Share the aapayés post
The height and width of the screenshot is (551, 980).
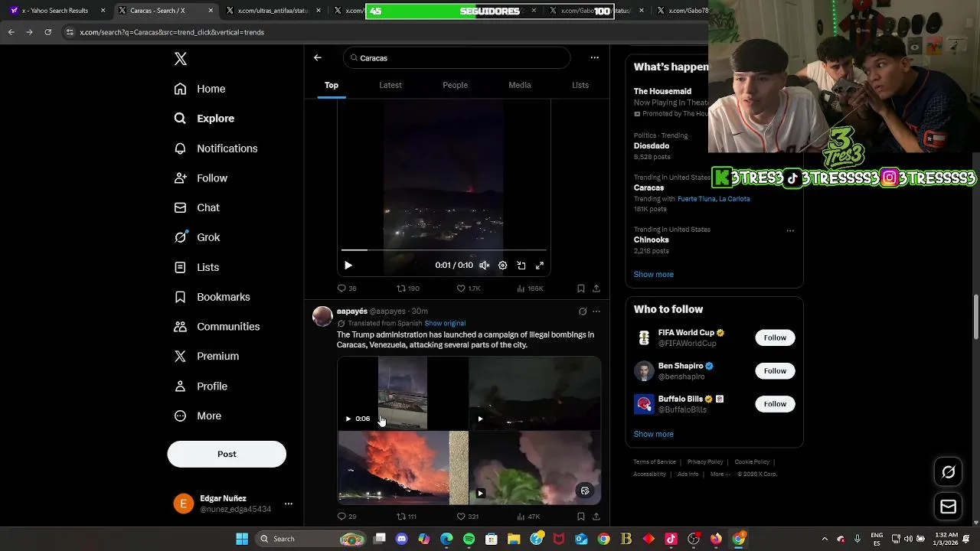click(596, 517)
